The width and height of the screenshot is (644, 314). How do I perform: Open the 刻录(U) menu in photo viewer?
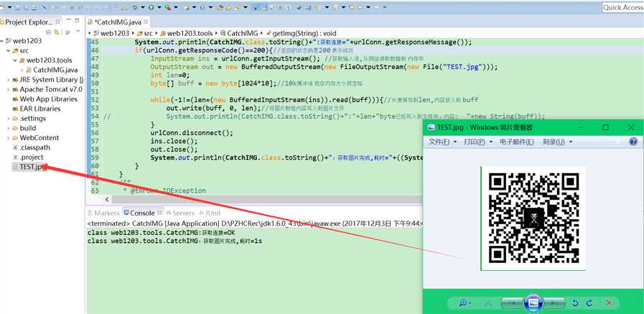557,142
